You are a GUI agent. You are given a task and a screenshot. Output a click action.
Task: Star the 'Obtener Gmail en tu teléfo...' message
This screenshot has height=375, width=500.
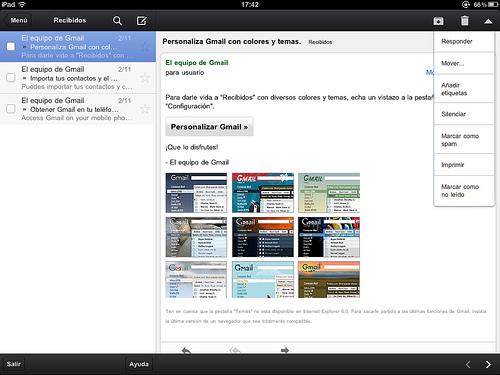coord(145,109)
